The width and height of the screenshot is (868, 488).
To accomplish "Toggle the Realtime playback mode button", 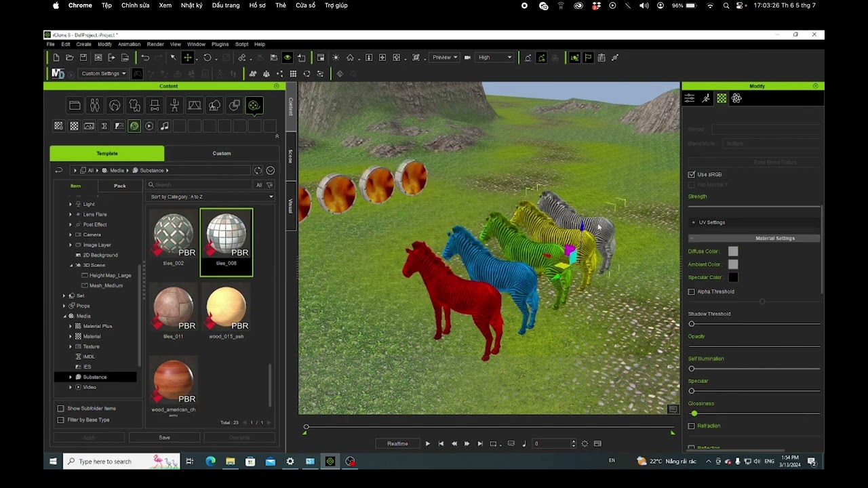I will [x=397, y=443].
